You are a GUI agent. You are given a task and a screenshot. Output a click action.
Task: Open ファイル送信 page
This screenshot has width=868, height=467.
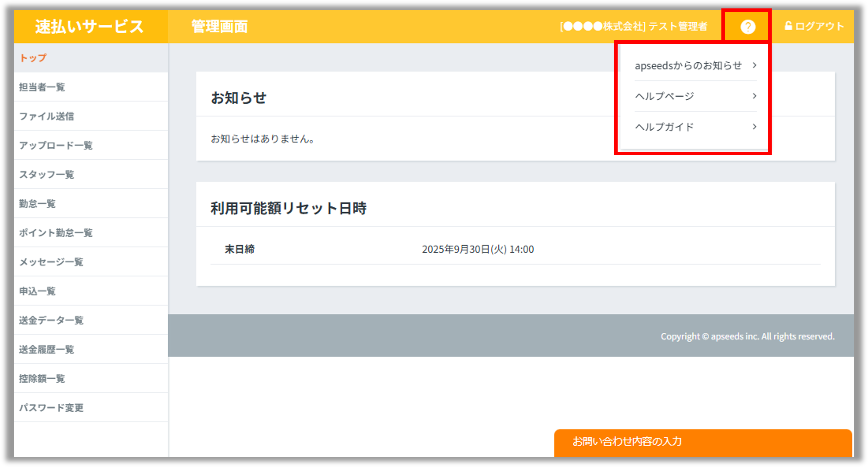point(47,116)
